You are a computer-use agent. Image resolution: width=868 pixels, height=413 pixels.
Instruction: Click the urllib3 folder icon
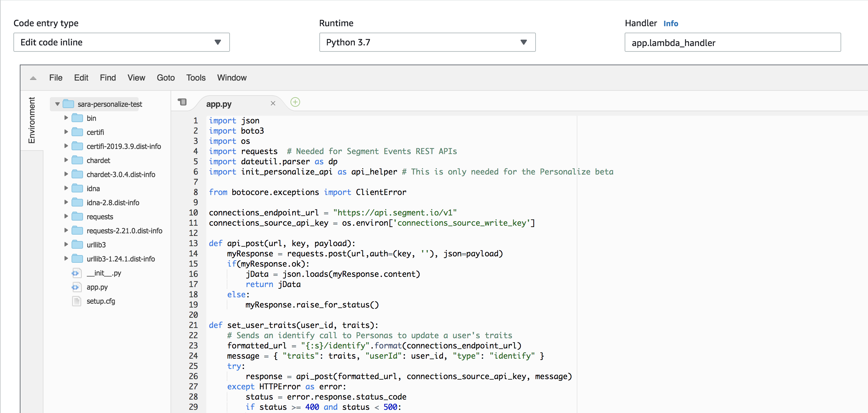point(77,245)
